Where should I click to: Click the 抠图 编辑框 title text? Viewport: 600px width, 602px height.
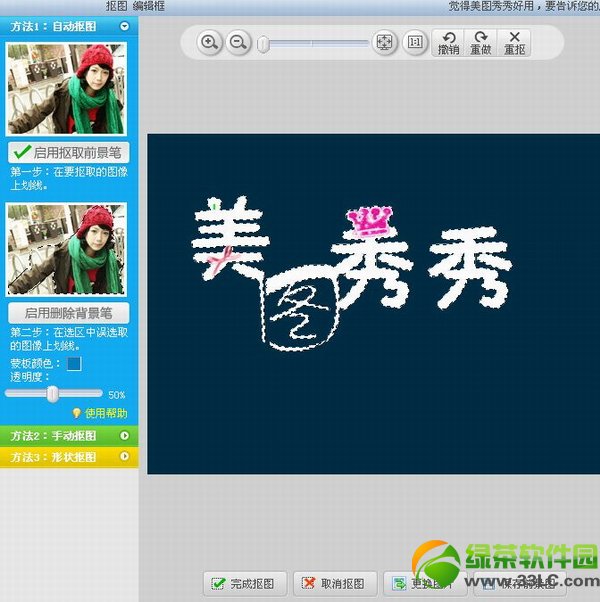(135, 6)
